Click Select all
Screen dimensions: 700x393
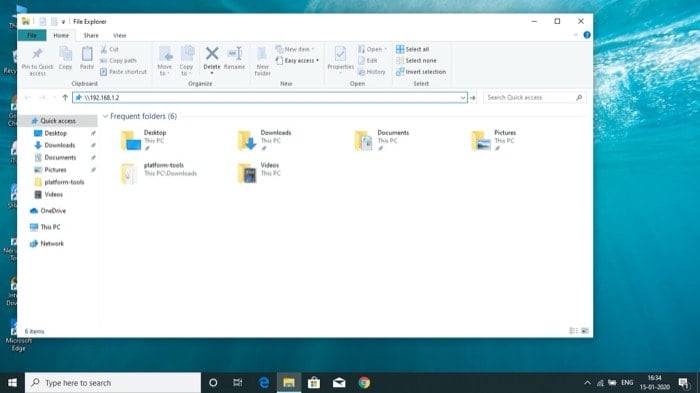tap(412, 49)
